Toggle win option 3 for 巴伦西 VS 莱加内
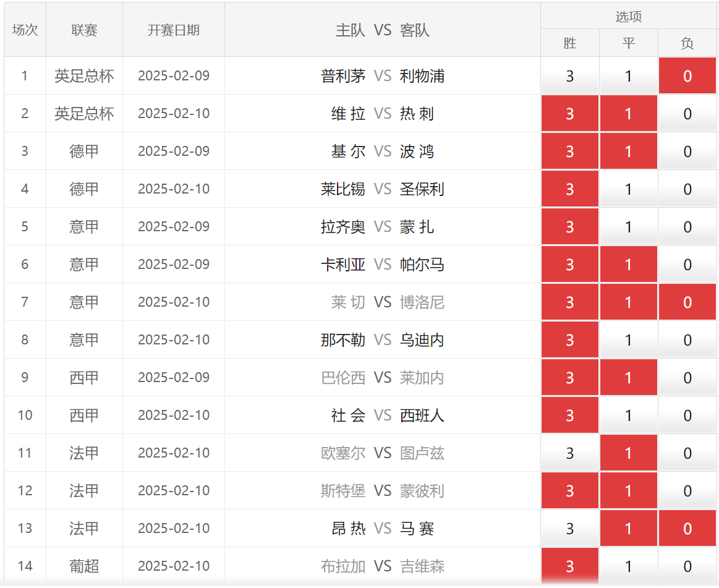Screen dimensions: 719x588 pos(569,377)
